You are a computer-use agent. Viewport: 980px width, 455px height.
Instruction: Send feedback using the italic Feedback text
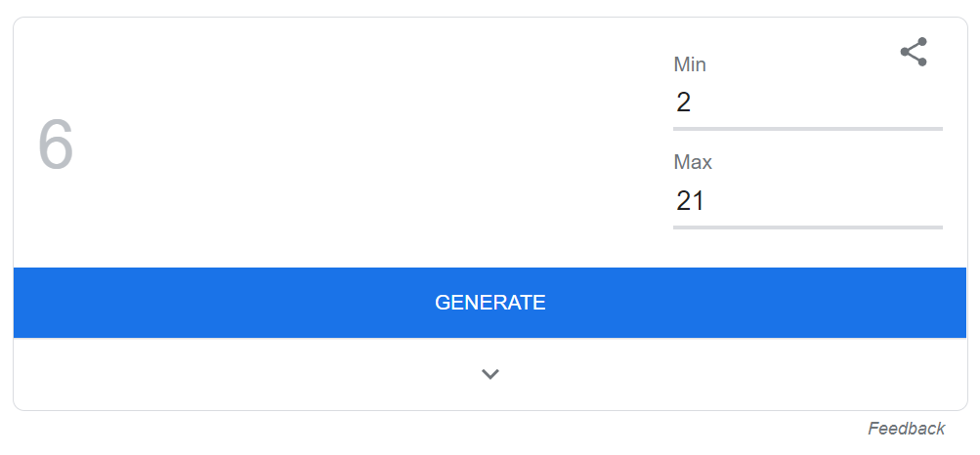coord(906,429)
